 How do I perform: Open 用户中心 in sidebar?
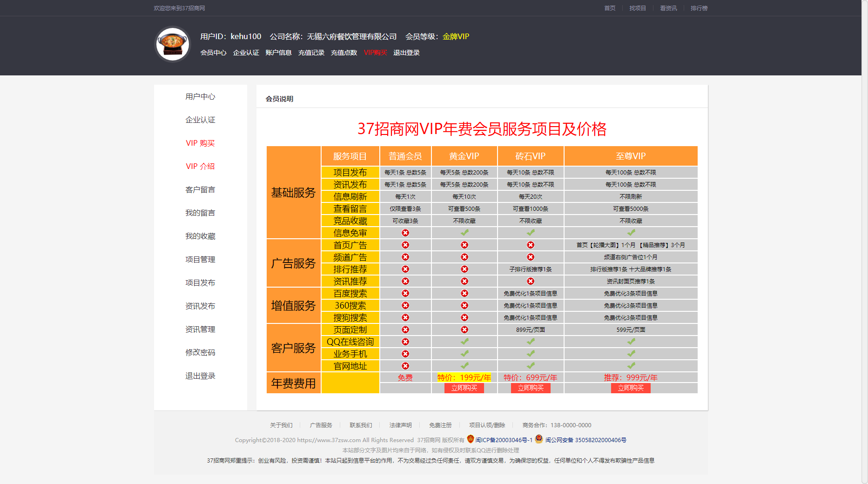[x=201, y=96]
